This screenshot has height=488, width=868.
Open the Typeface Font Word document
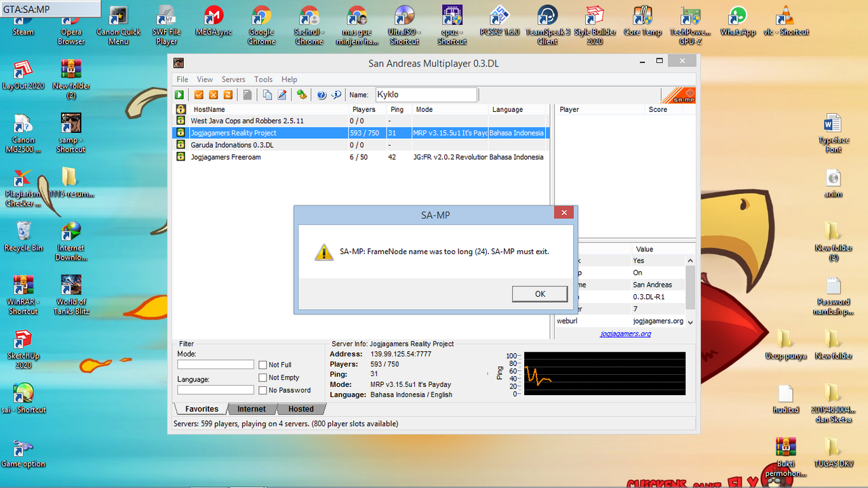(833, 133)
